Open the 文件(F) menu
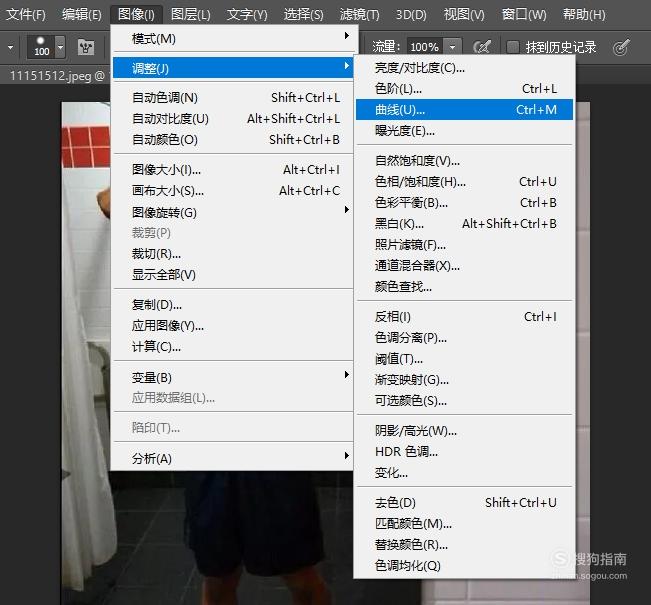651x605 pixels. [26, 15]
